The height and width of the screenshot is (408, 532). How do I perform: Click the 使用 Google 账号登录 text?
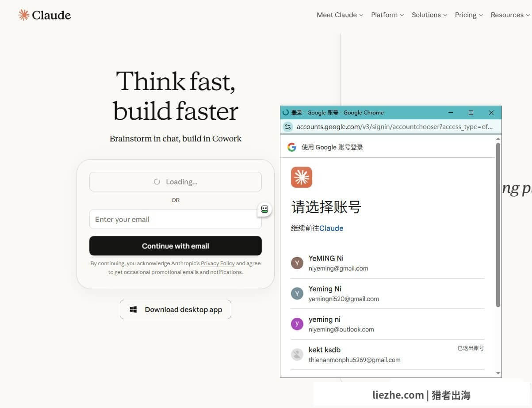tap(332, 147)
